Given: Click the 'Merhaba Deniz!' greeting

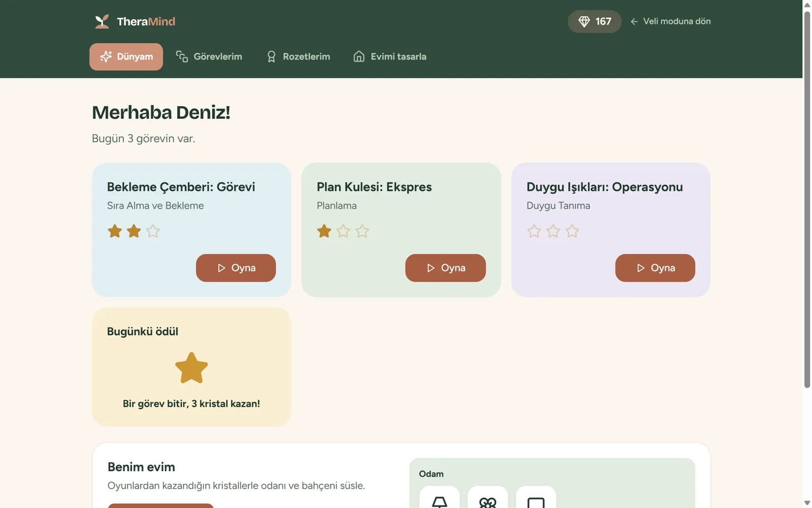Looking at the screenshot, I should tap(161, 112).
